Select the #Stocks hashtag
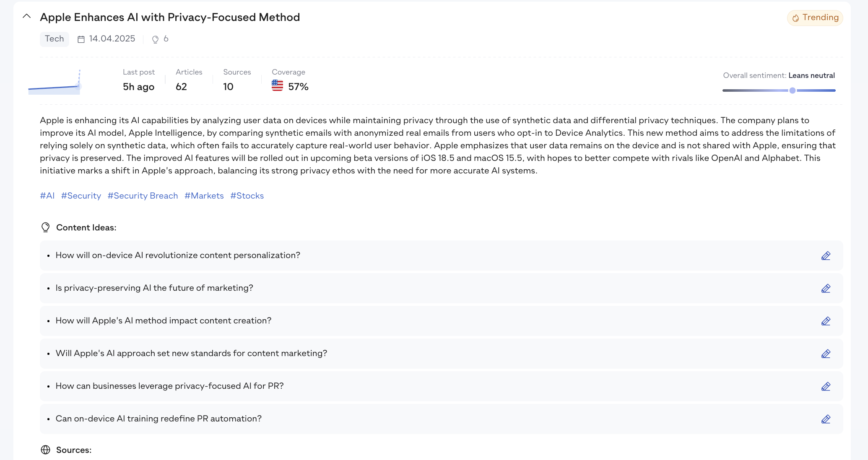868x460 pixels. pos(247,196)
